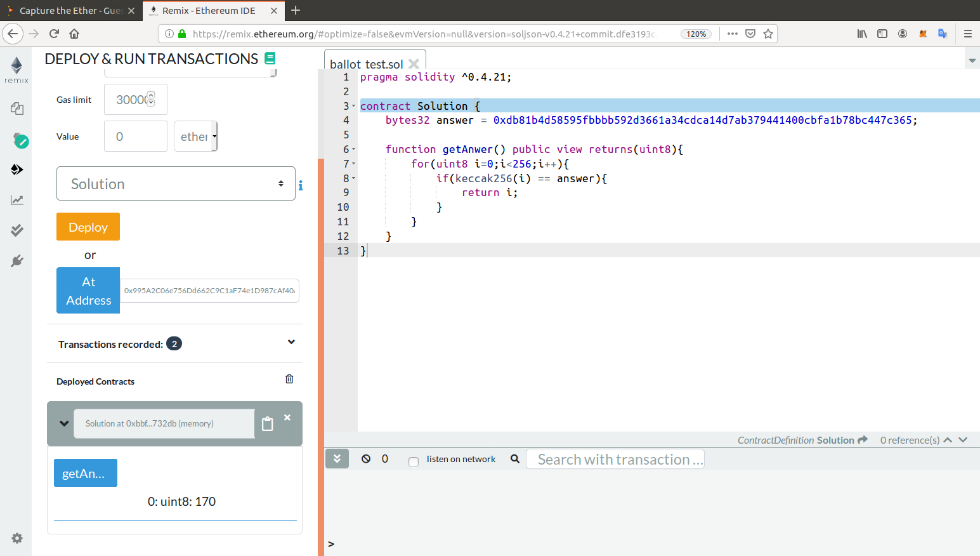Click the Search with transaction field
Viewport: 980px width, 556px height.
tap(615, 460)
